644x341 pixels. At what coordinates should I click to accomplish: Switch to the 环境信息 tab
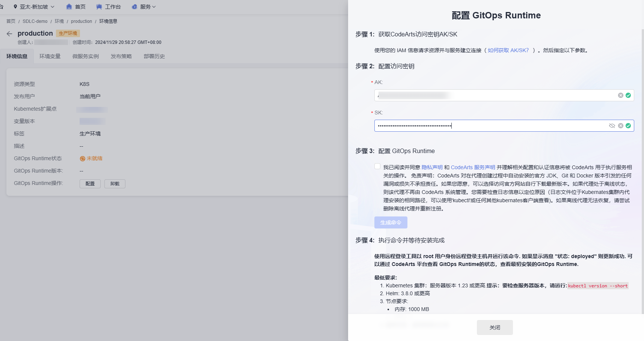coord(17,56)
